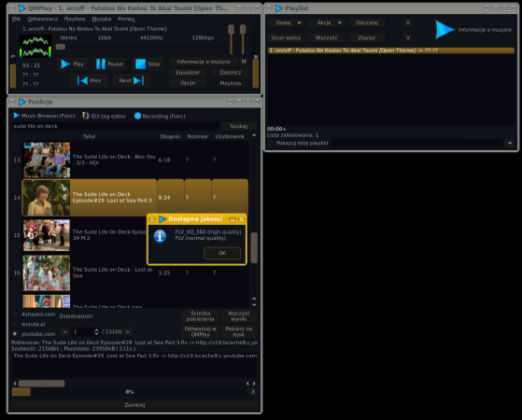Viewport: 522px width, 420px height.
Task: Click the page number spinner arrows
Action: [96, 332]
